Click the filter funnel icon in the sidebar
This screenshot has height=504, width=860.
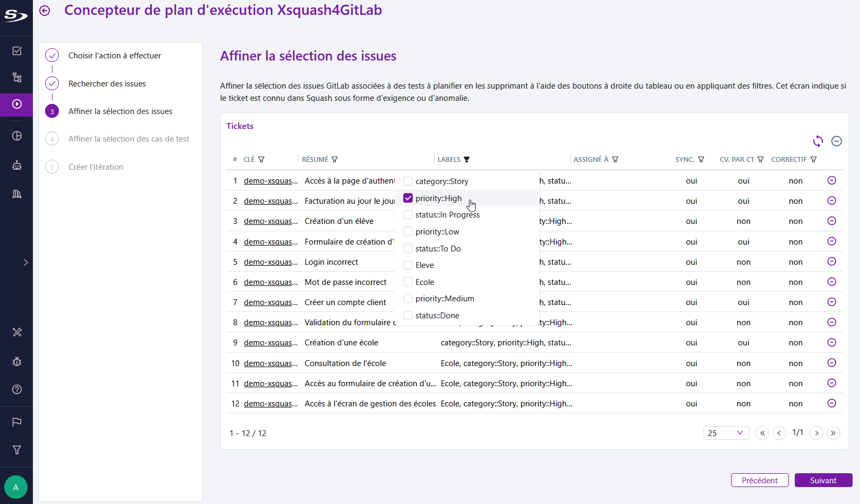tap(17, 450)
